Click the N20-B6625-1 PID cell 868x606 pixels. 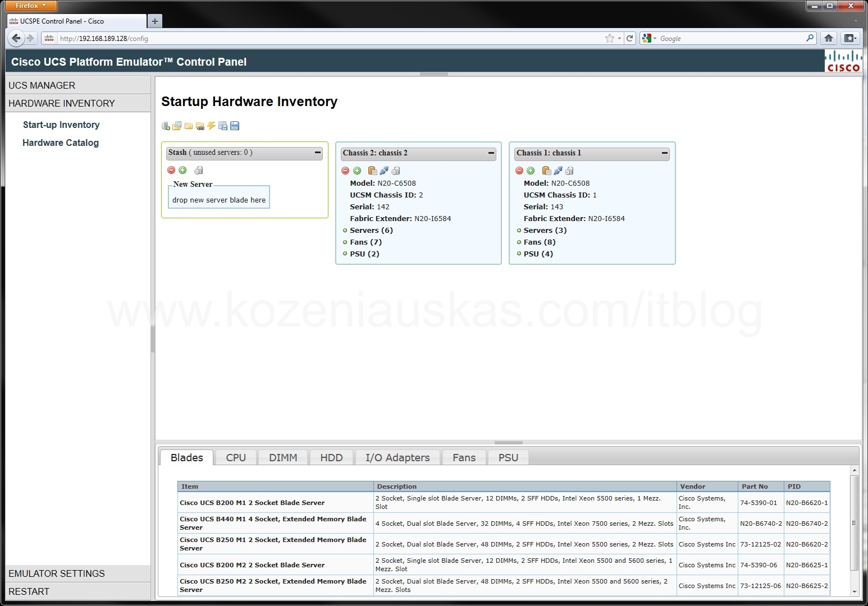(x=807, y=565)
